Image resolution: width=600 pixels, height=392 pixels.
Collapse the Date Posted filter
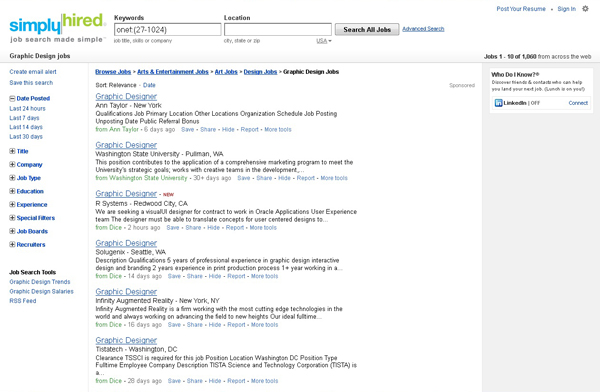12,98
